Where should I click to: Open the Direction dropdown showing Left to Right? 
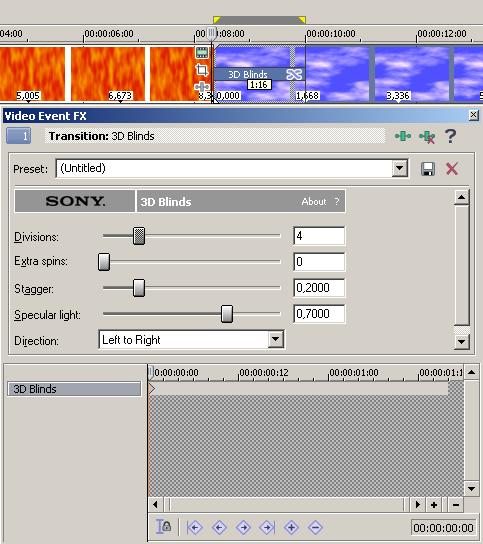[x=192, y=340]
